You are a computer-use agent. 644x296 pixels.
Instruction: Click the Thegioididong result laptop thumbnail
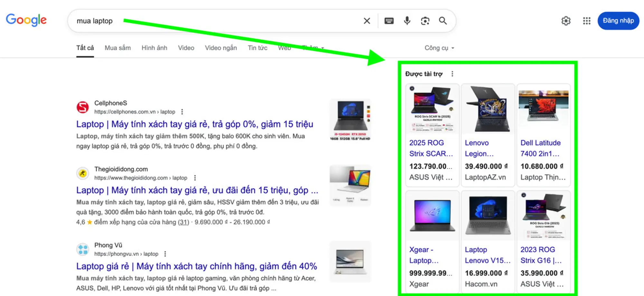pos(350,185)
